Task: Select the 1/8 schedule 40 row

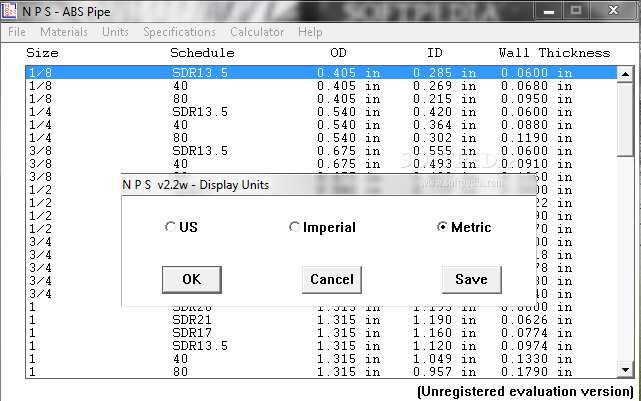Action: (x=321, y=86)
